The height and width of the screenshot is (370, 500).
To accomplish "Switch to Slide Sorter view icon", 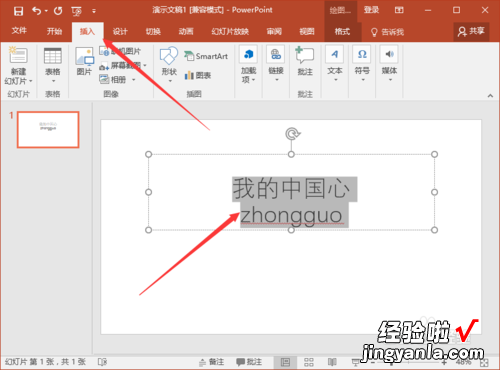I will tap(309, 362).
